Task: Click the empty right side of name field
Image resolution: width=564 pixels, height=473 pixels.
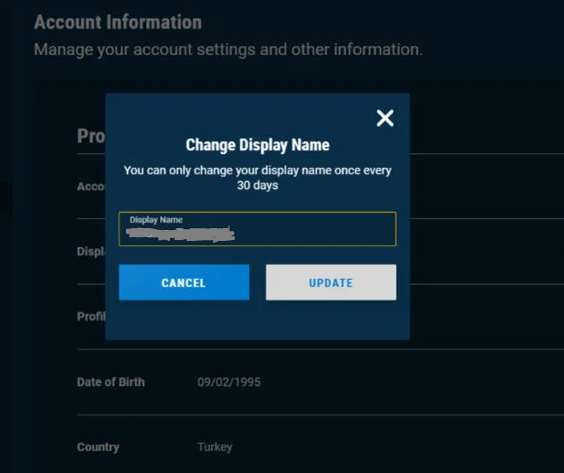Action: coord(317,233)
